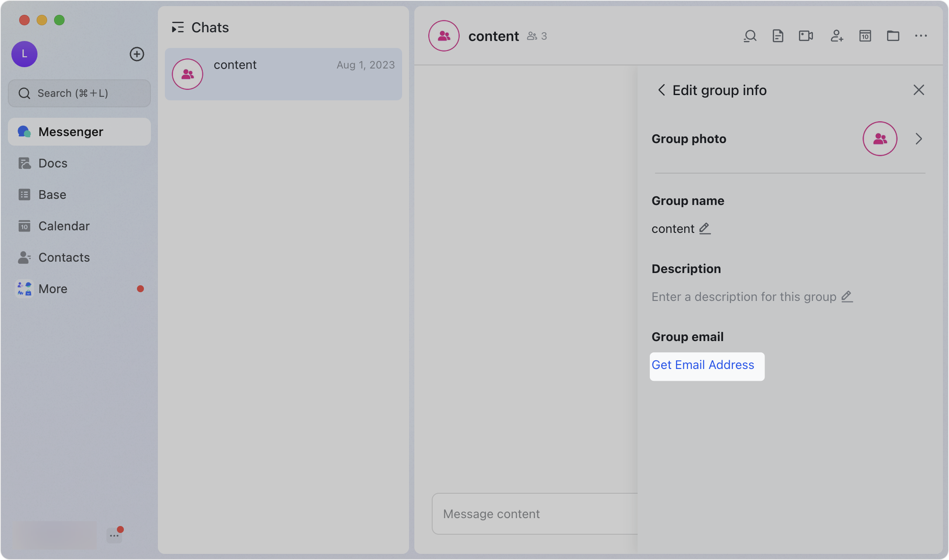
Task: Go to Docs in sidebar
Action: (79, 163)
